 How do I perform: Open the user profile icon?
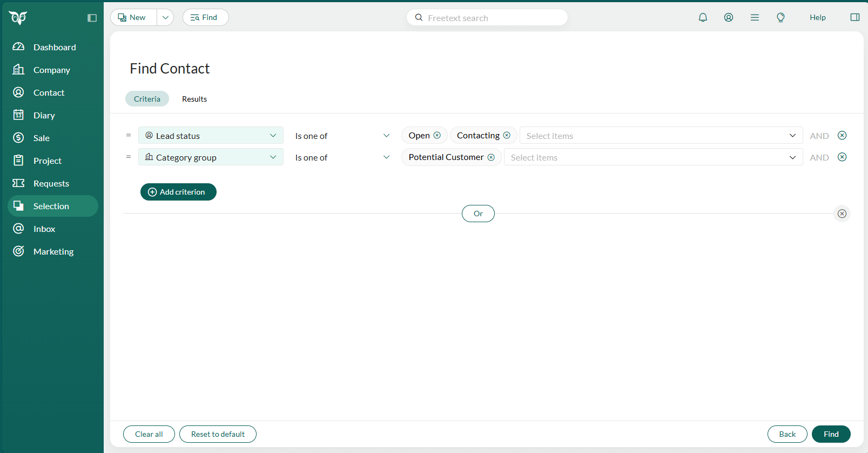pos(729,17)
